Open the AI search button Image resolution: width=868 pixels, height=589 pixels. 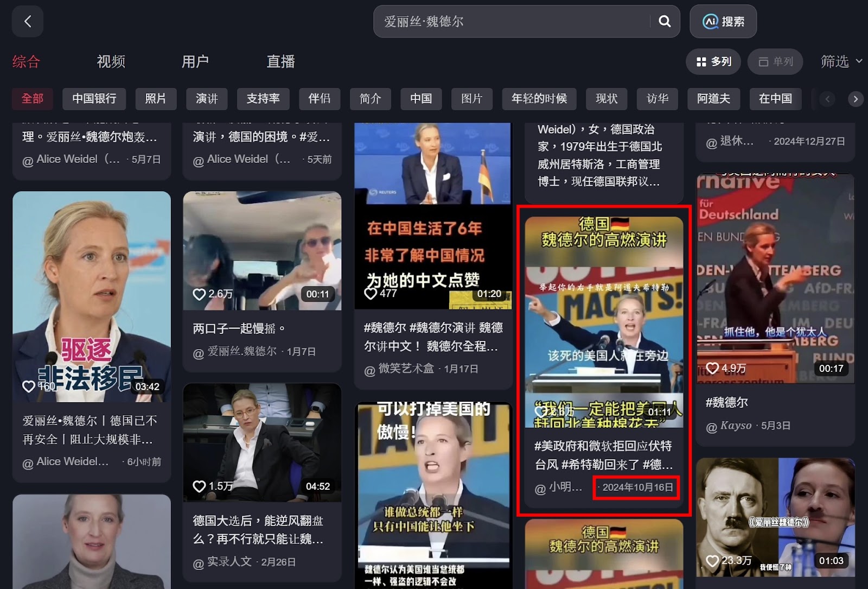click(723, 22)
